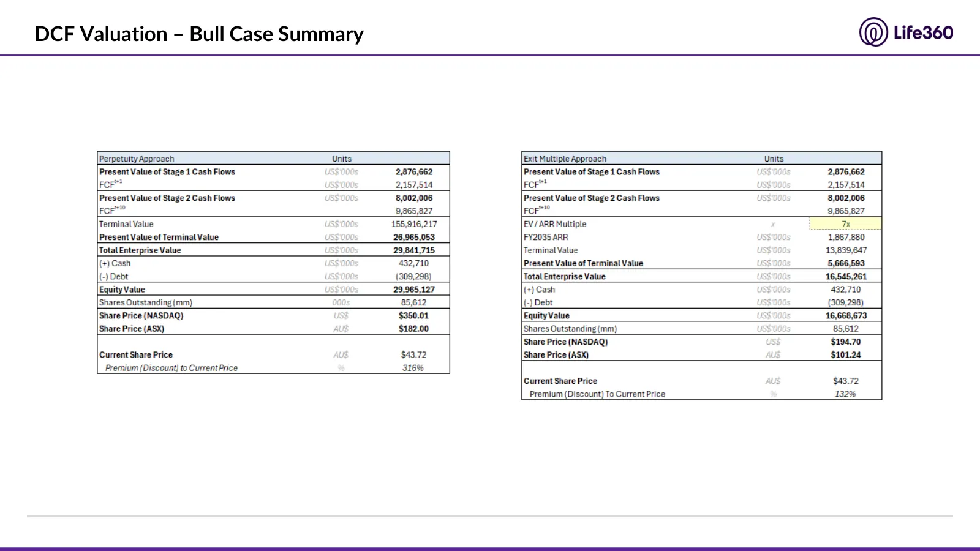
Task: Select the slide title "DCF Valuation – Bull Case Summary"
Action: tap(199, 34)
